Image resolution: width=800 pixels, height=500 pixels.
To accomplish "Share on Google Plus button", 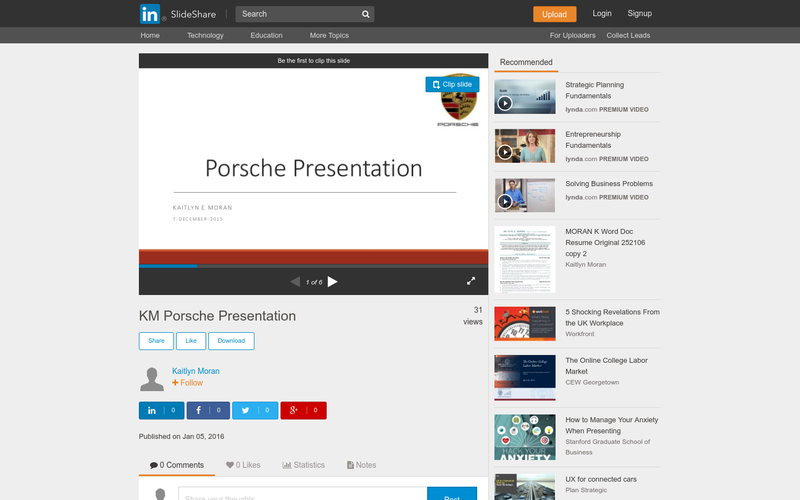I will 303,410.
